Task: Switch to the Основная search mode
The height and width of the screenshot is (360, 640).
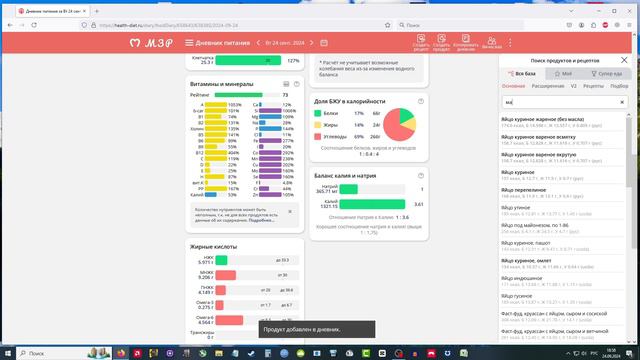Action: tap(513, 86)
